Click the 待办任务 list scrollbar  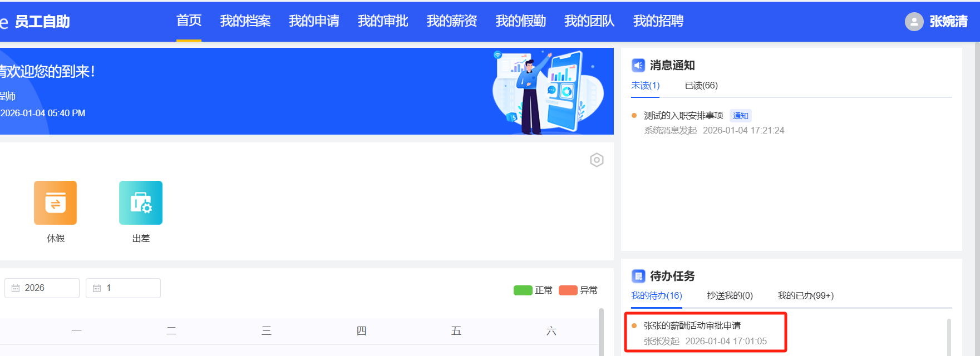[x=949, y=337]
